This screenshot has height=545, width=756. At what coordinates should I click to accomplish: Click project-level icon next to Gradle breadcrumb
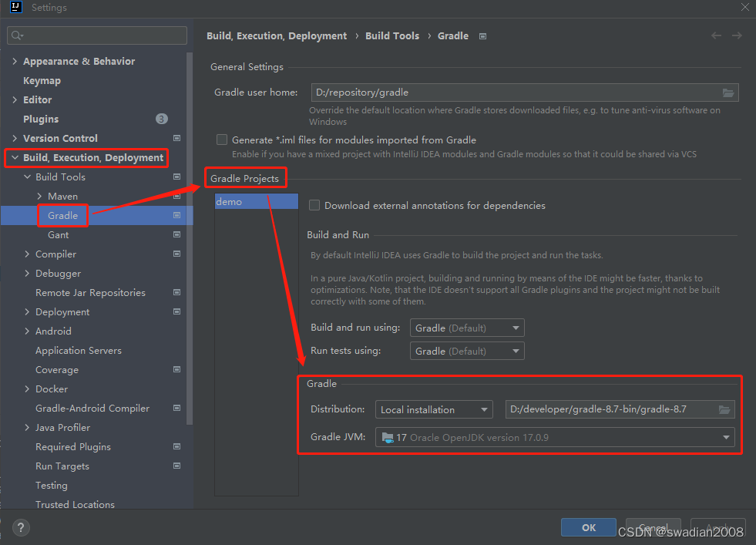coord(482,36)
